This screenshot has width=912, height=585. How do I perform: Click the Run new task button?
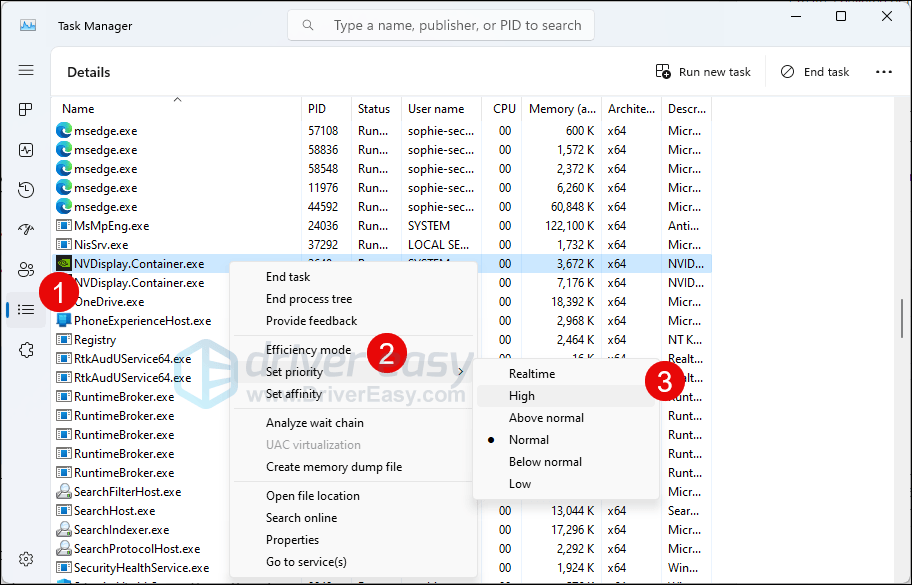tap(703, 72)
